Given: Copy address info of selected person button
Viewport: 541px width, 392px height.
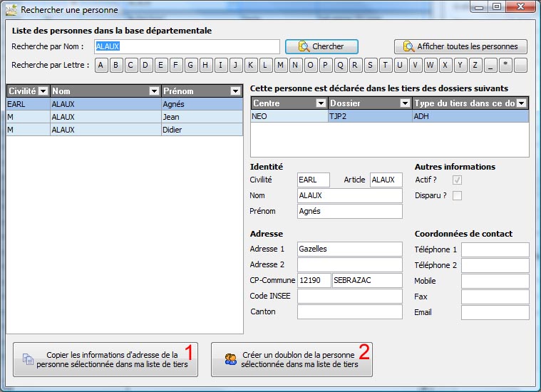Looking at the screenshot, I should click(x=105, y=359).
